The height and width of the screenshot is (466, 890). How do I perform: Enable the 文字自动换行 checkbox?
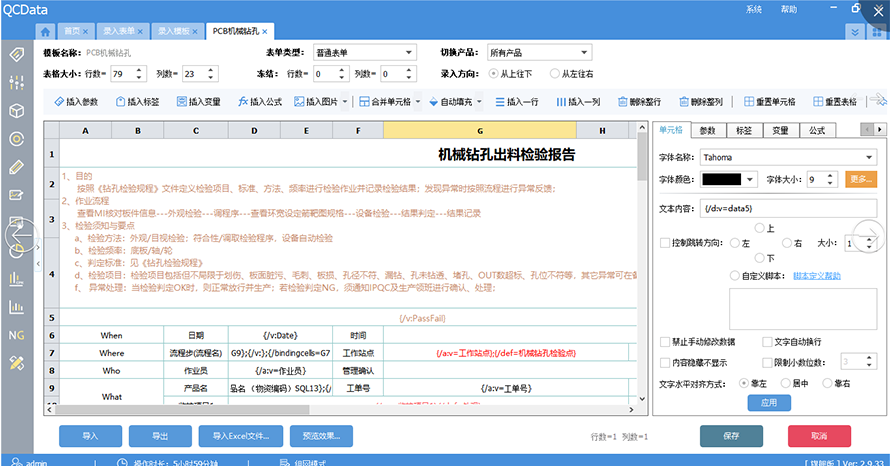(x=767, y=342)
